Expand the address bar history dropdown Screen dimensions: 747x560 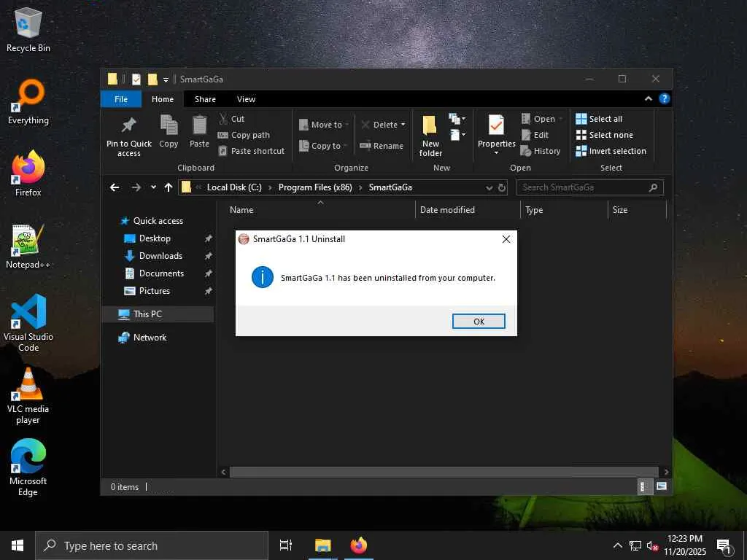489,188
